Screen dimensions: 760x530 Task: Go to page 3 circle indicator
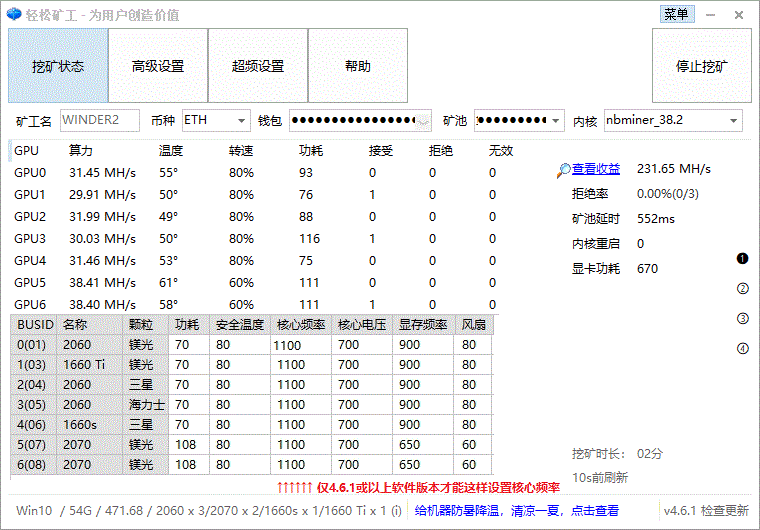tap(742, 319)
